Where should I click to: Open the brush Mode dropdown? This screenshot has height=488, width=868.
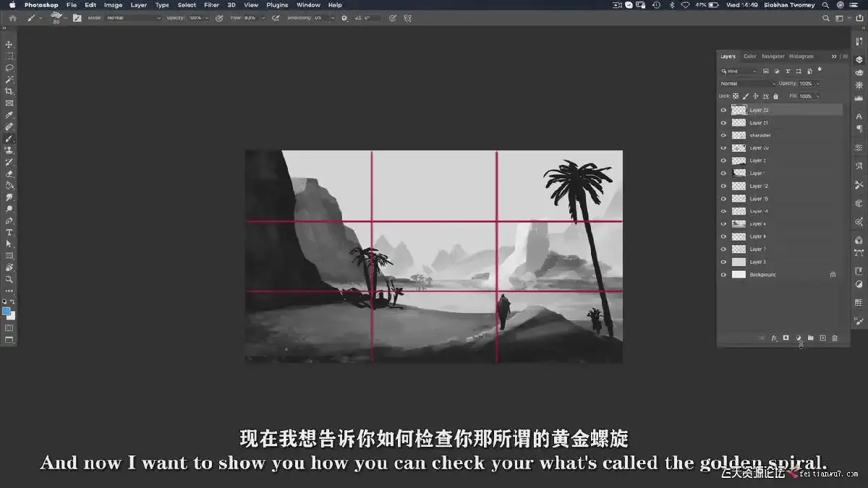click(x=135, y=17)
